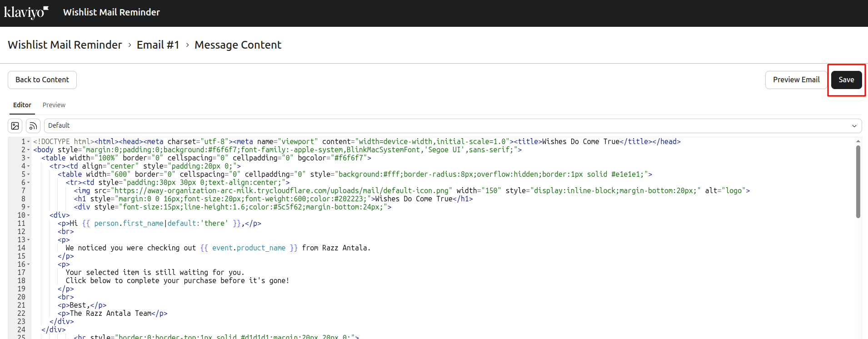Collapse code fold at line 1
868x339 pixels.
coord(29,142)
